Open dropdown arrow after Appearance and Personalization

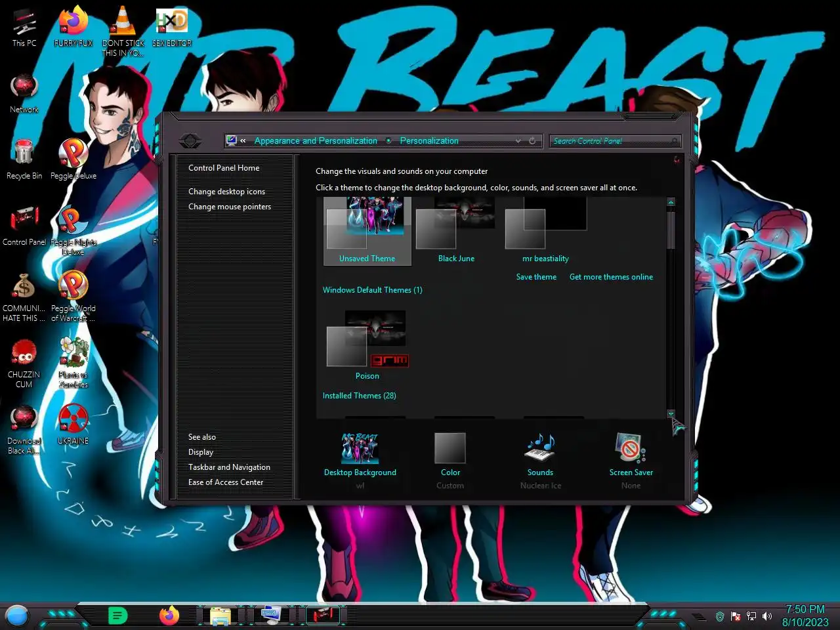(388, 140)
